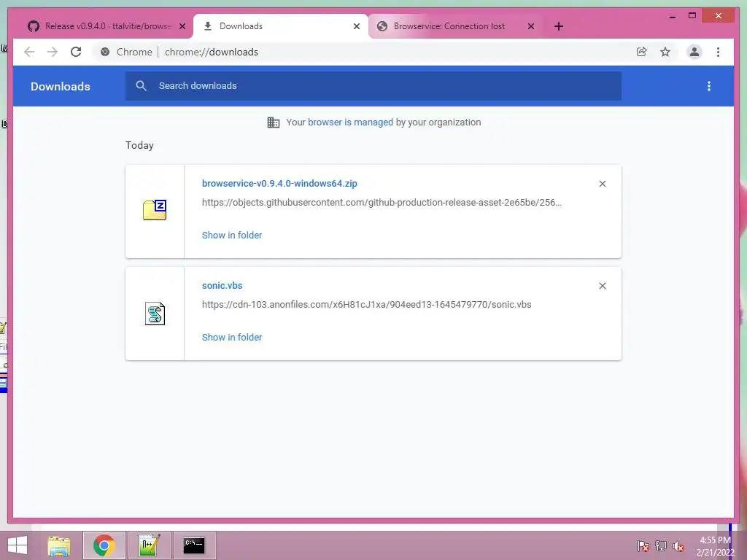
Task: Show sonic.vbs in folder
Action: click(x=232, y=337)
